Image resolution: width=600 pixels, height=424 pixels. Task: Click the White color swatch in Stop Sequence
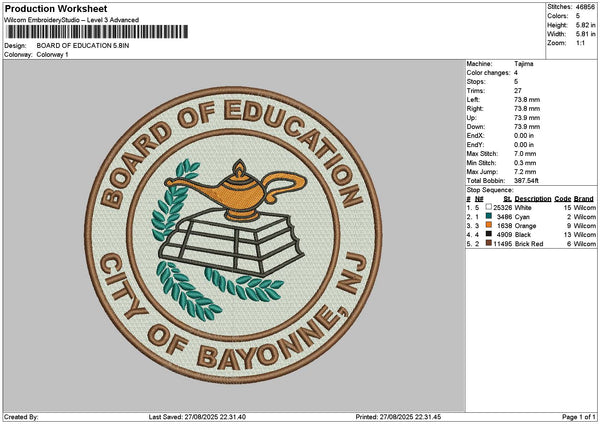(489, 206)
